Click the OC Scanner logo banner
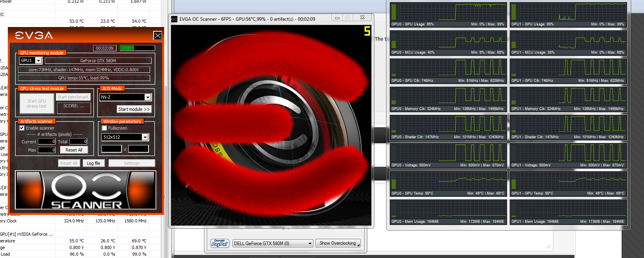The width and height of the screenshot is (644, 258). (86, 190)
